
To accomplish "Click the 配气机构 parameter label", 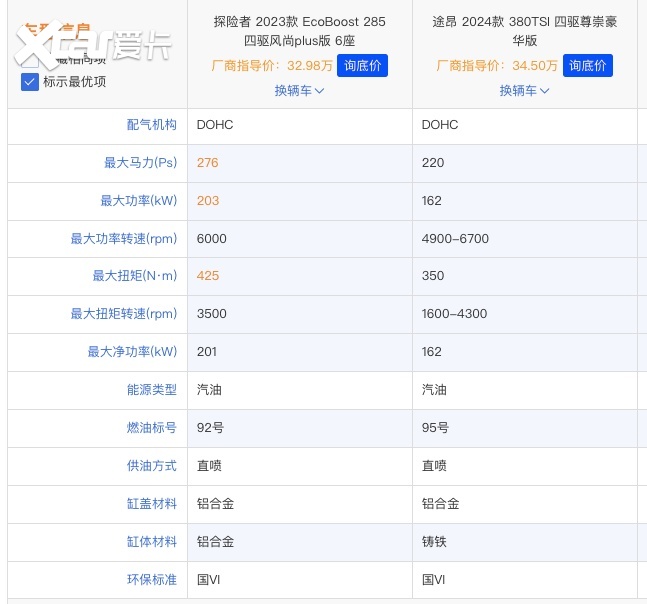I will [151, 125].
